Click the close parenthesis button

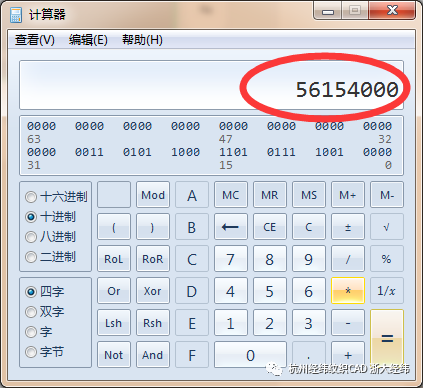pos(153,227)
